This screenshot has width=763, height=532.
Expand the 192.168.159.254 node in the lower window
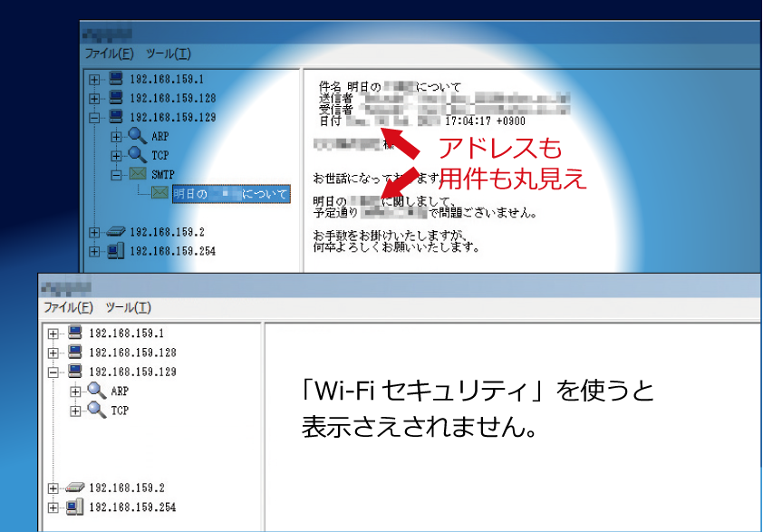click(x=53, y=508)
